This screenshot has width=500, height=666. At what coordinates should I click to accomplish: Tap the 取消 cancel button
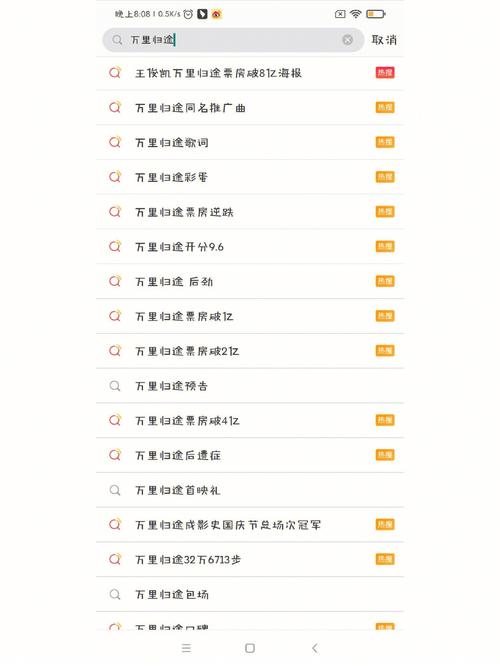pos(384,40)
